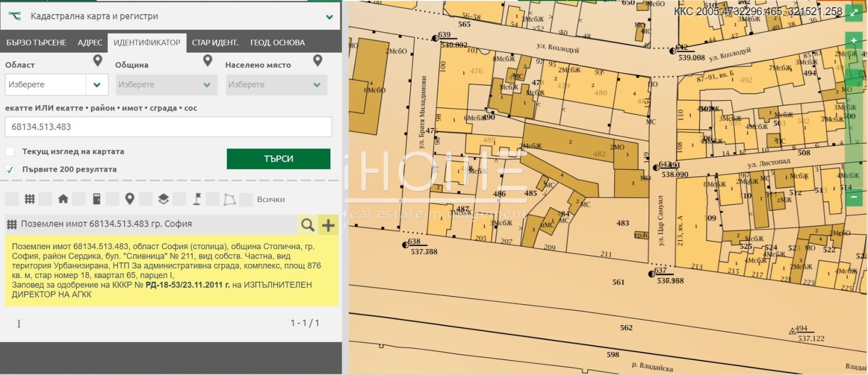
Task: Pick location pin next to Община
Action: coord(207,61)
